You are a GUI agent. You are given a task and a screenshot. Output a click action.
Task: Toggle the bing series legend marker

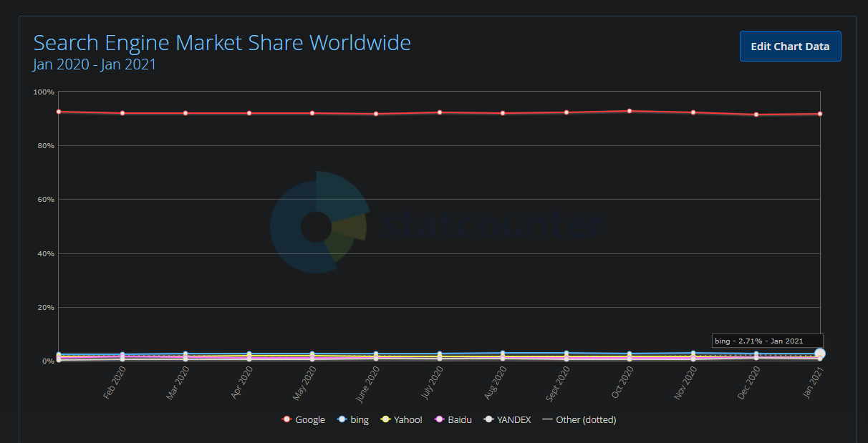point(342,419)
